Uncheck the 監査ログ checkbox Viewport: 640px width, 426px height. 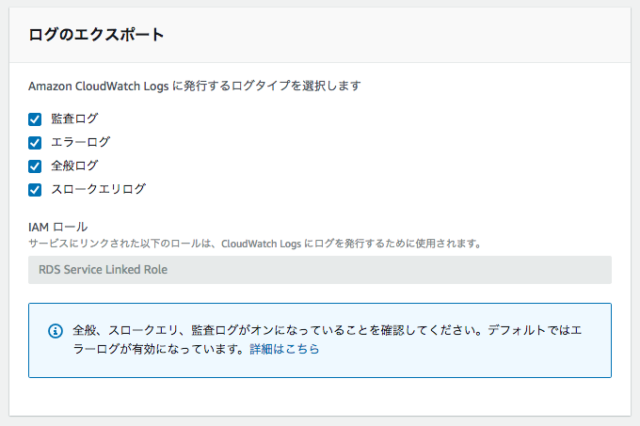(x=35, y=120)
